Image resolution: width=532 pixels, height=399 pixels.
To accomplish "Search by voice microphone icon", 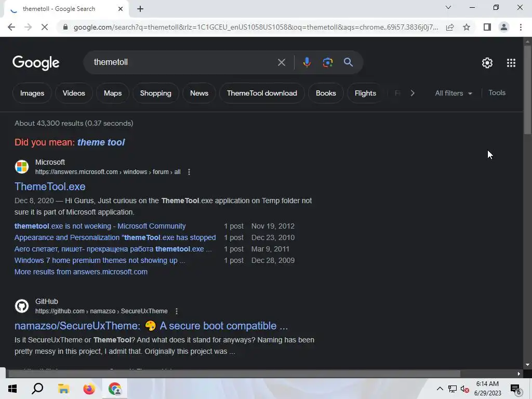I will [x=307, y=62].
